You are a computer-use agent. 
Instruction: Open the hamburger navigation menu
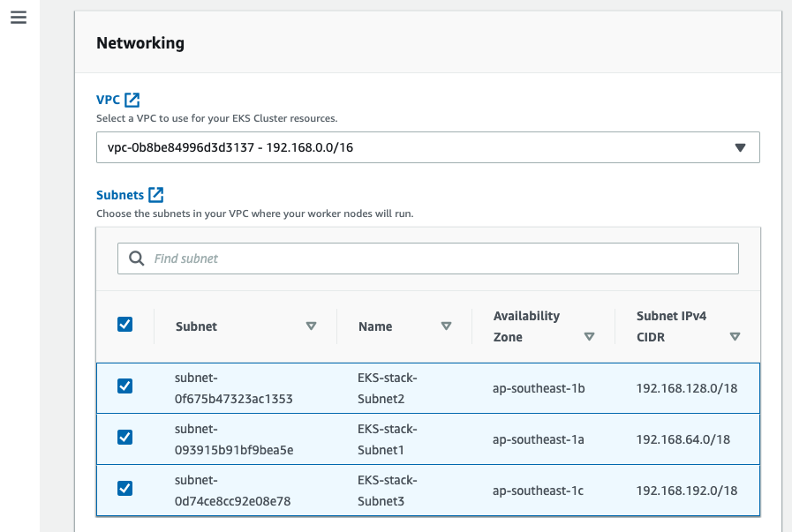19,18
